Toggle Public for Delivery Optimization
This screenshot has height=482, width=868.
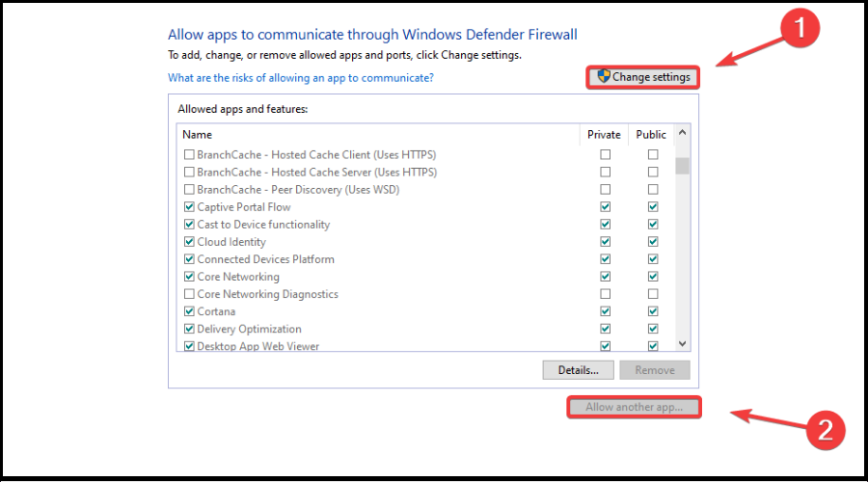pyautogui.click(x=653, y=329)
